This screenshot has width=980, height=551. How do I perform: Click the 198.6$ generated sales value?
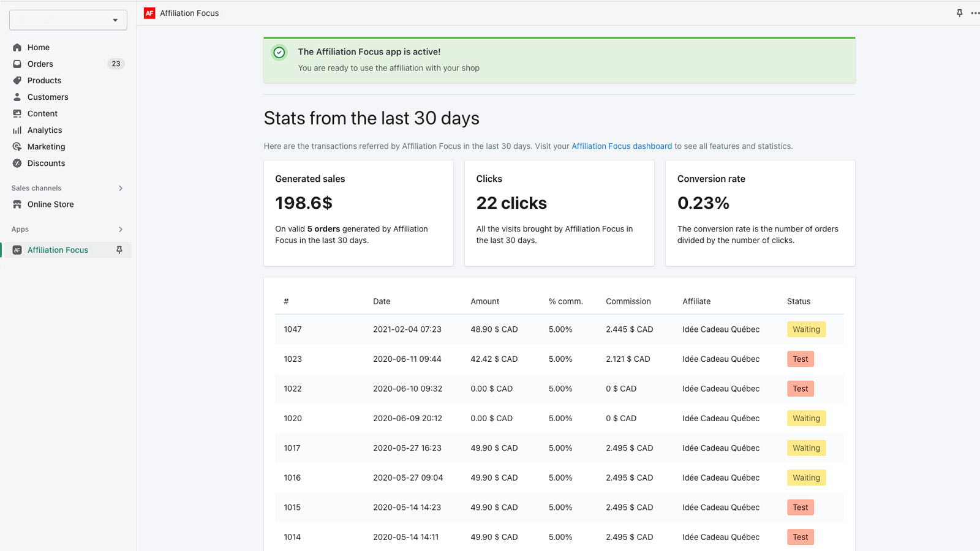[x=304, y=203]
